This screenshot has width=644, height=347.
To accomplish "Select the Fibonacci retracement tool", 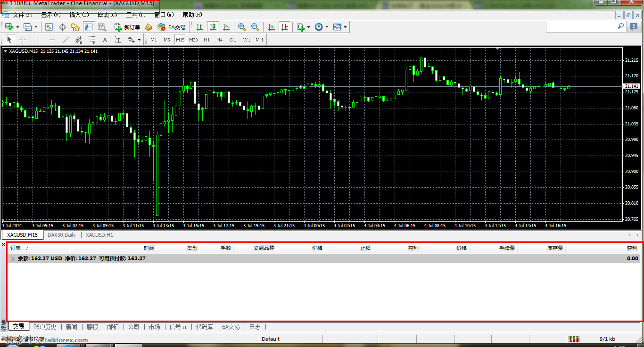I will coord(91,40).
